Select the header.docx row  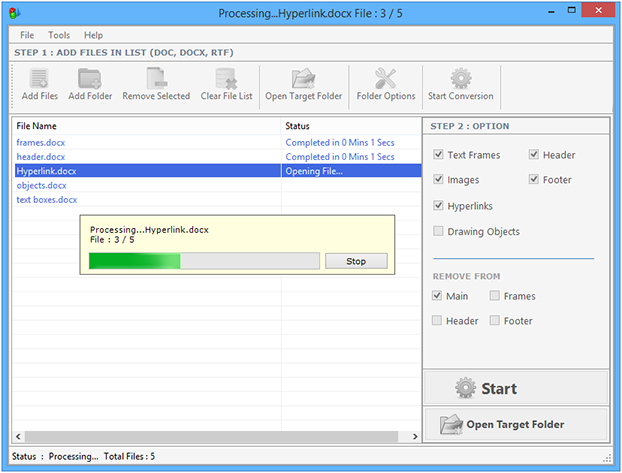(x=217, y=157)
